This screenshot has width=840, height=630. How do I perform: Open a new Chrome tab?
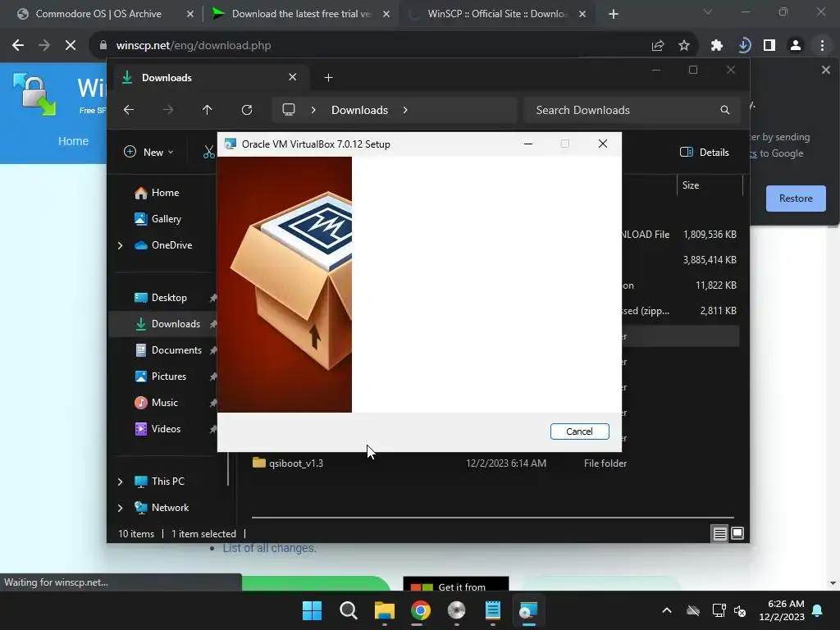[614, 15]
